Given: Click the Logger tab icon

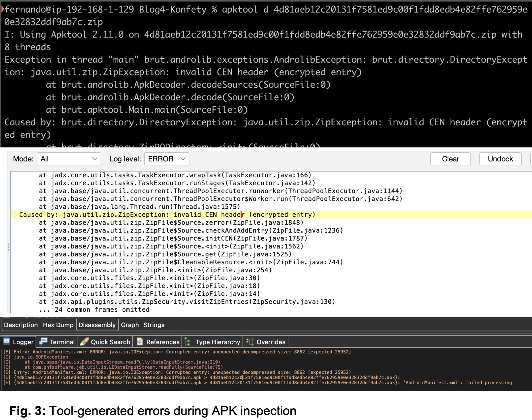Looking at the screenshot, I should pyautogui.click(x=7, y=342).
